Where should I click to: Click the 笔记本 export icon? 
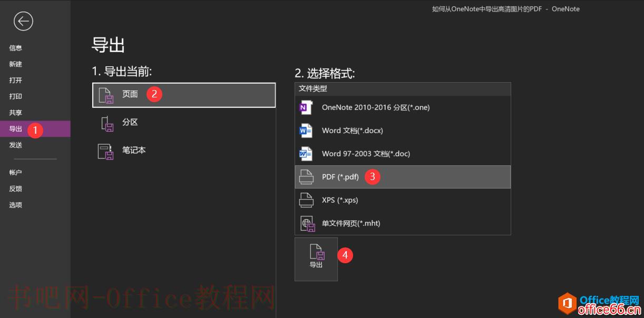click(106, 151)
